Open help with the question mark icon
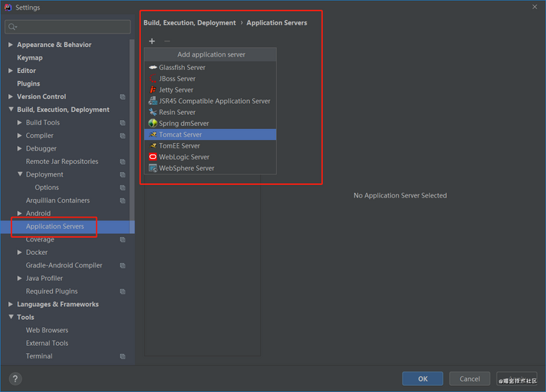 click(x=15, y=379)
